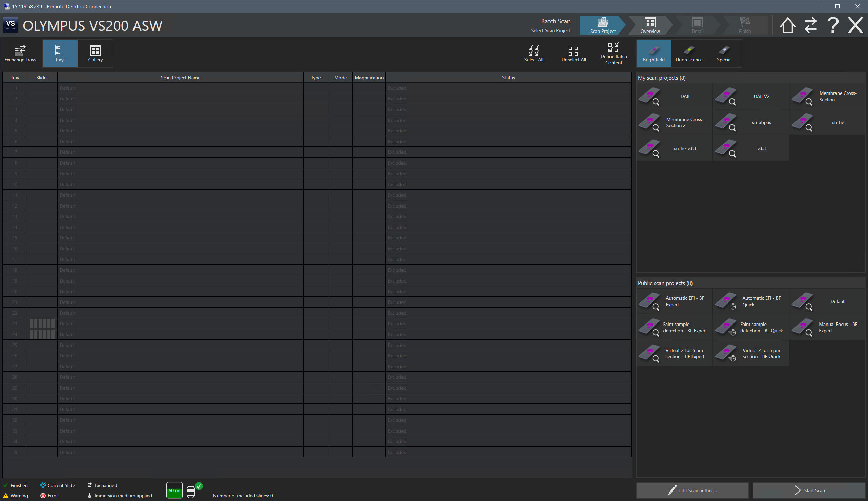Screen dimensions: 868x501
Task: Click the Mode column header
Action: (340, 78)
